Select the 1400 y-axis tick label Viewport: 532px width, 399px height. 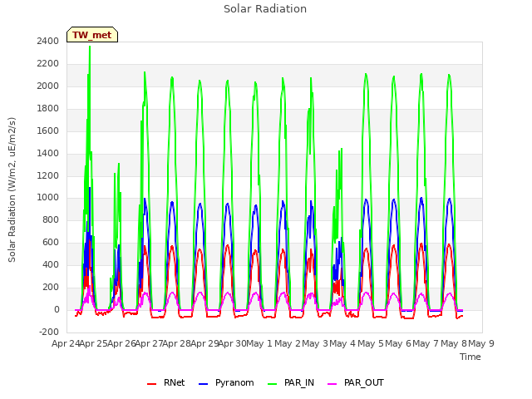pos(48,153)
